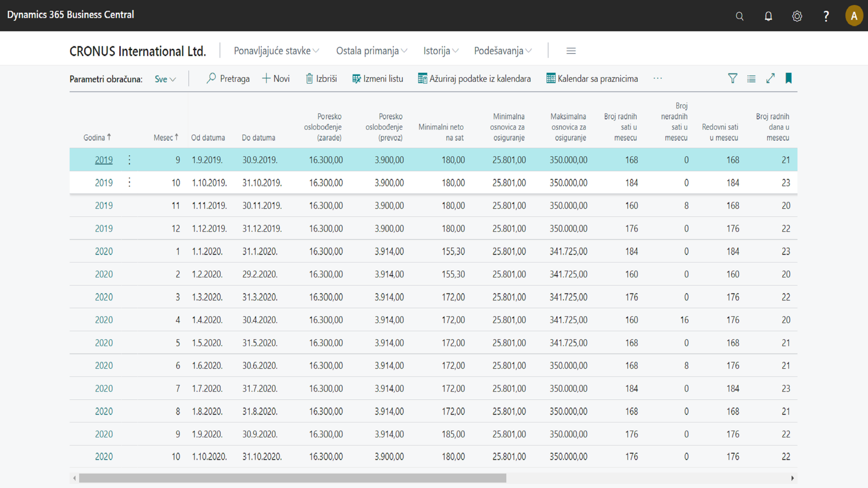Switch list layout view icon
Viewport: 868px width, 488px height.
coord(751,79)
